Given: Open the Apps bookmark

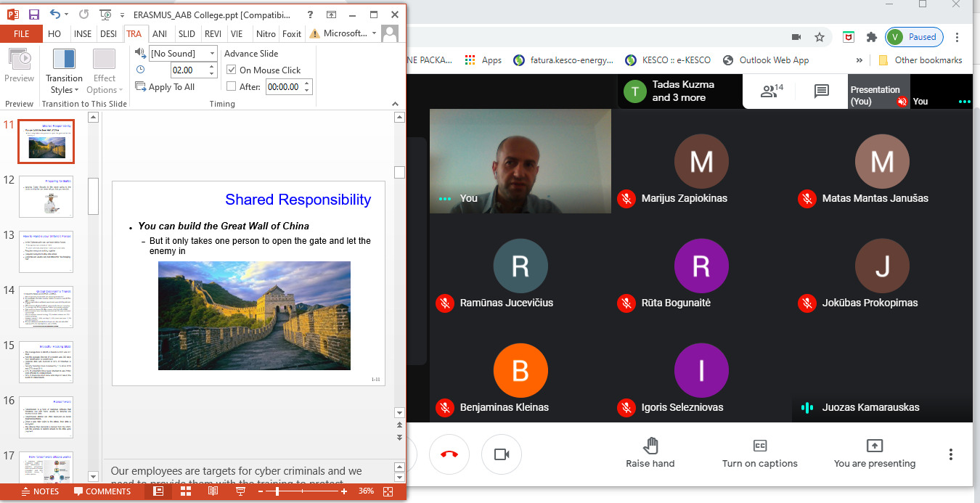Looking at the screenshot, I should (x=483, y=60).
